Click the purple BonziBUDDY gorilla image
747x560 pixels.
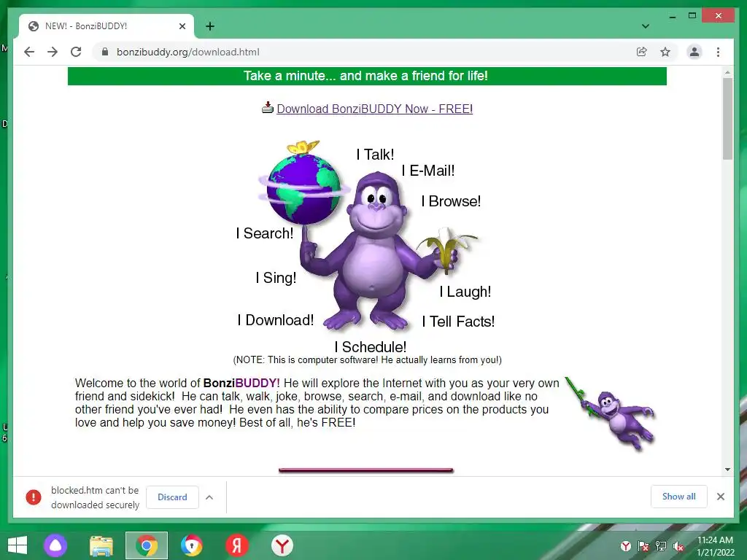(379, 251)
